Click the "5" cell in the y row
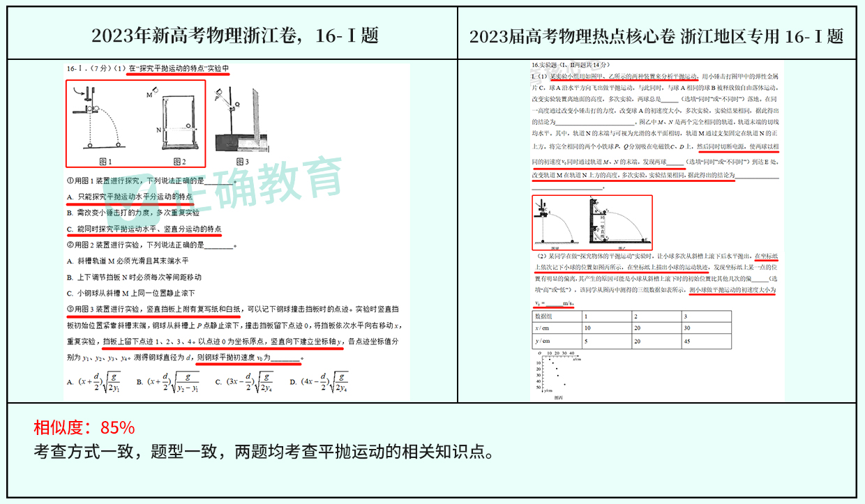 tap(605, 341)
